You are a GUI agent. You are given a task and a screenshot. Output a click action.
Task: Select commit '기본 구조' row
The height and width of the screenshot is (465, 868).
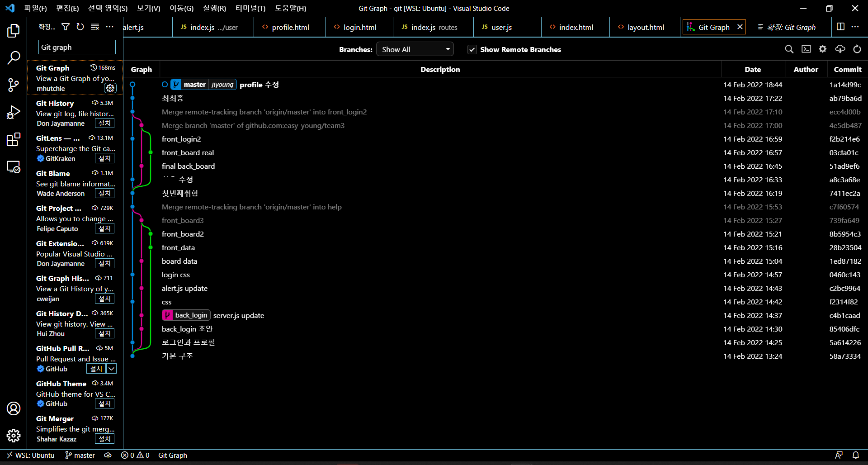(x=495, y=356)
